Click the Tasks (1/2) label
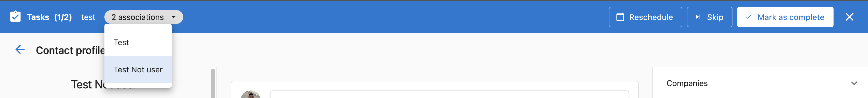This screenshot has width=868, height=98. point(49,17)
